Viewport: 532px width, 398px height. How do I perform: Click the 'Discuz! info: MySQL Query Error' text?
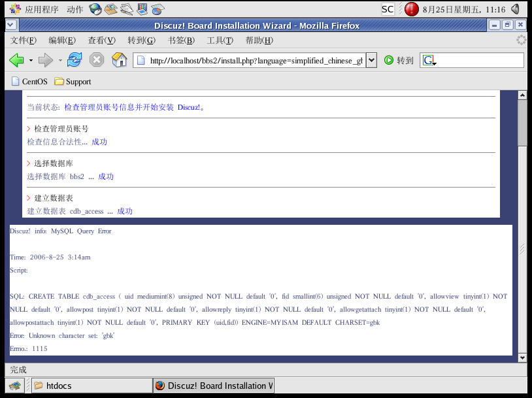(61, 231)
